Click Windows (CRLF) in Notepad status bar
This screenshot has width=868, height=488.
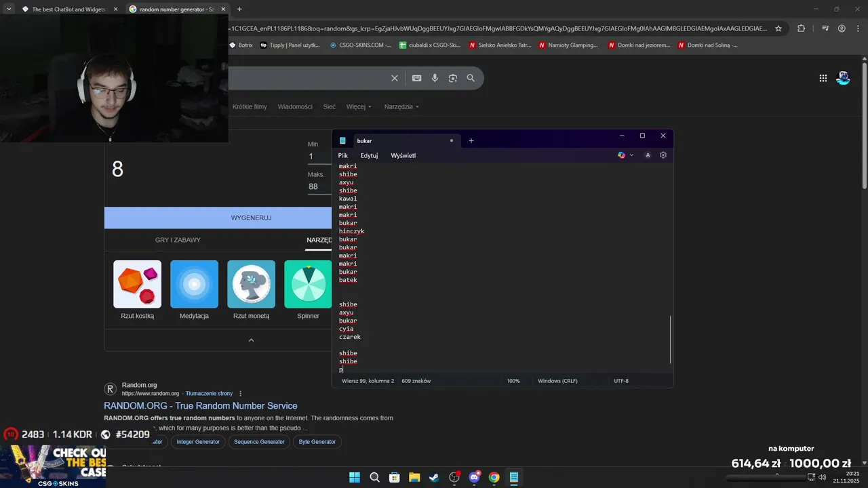click(557, 381)
